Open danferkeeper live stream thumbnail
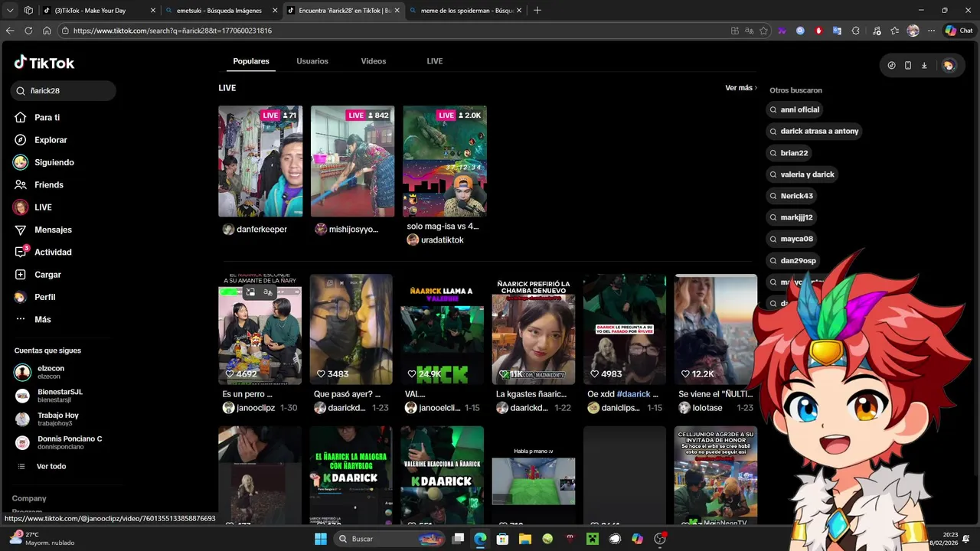The image size is (980, 551). (x=260, y=161)
